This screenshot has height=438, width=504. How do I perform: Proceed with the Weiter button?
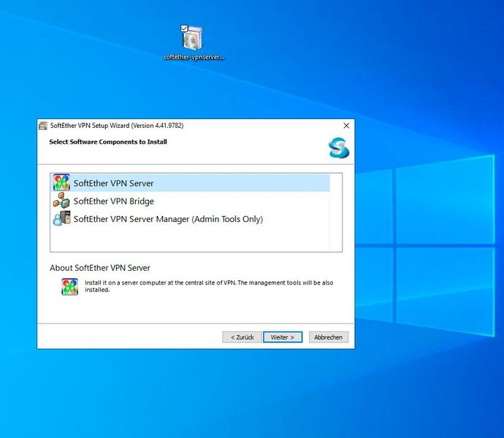point(283,337)
